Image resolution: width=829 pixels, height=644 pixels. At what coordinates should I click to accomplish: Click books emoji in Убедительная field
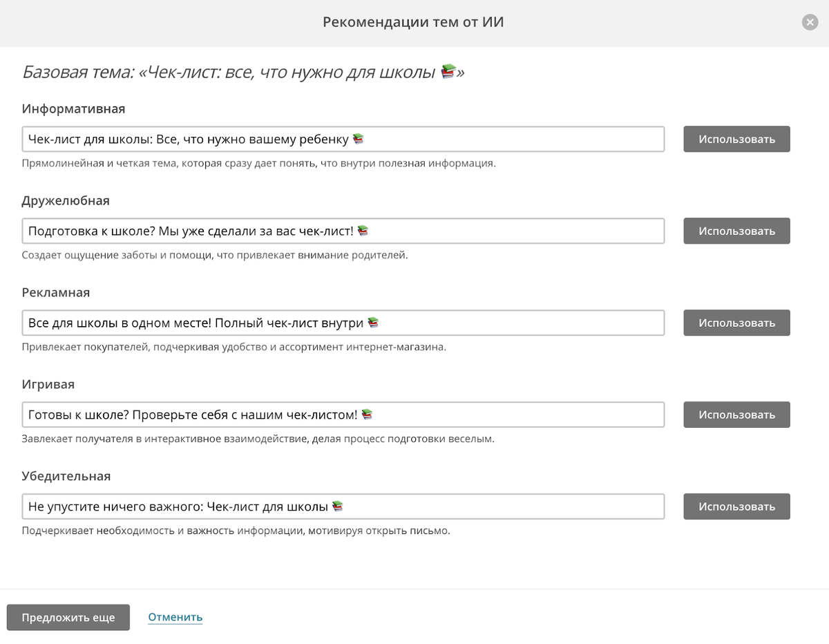pos(337,506)
